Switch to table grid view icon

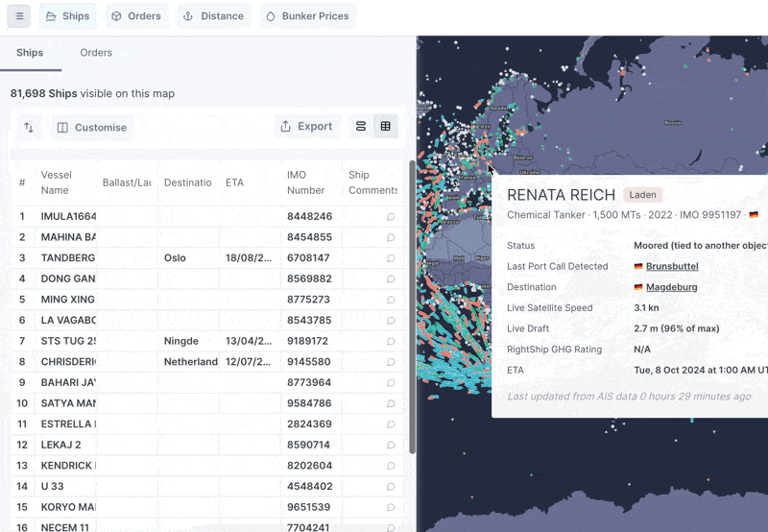[386, 127]
